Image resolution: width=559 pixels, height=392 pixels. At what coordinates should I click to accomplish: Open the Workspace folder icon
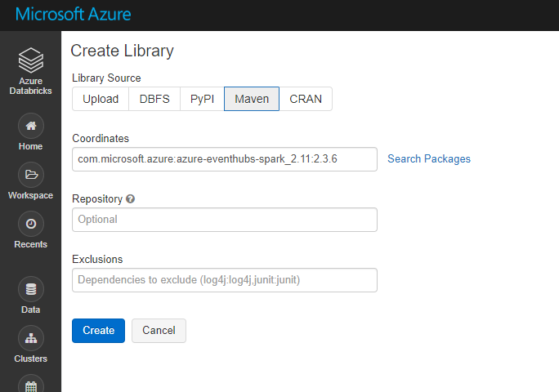(31, 175)
